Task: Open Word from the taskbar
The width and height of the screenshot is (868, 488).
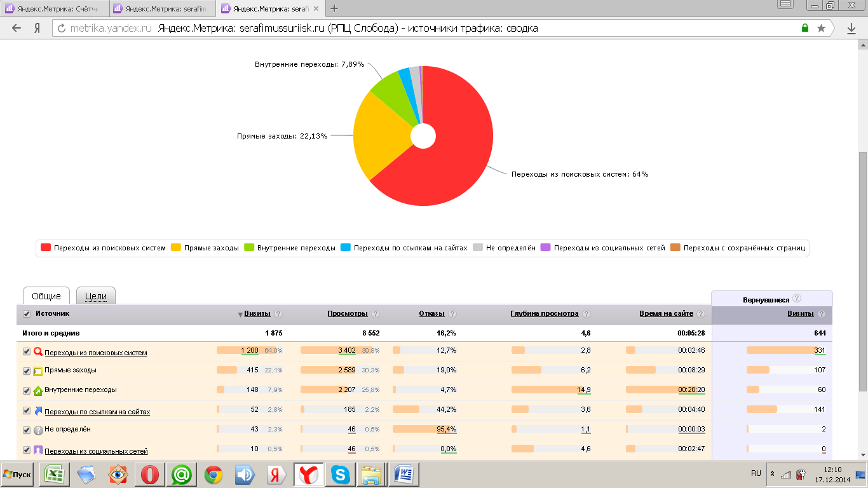Action: click(x=403, y=475)
